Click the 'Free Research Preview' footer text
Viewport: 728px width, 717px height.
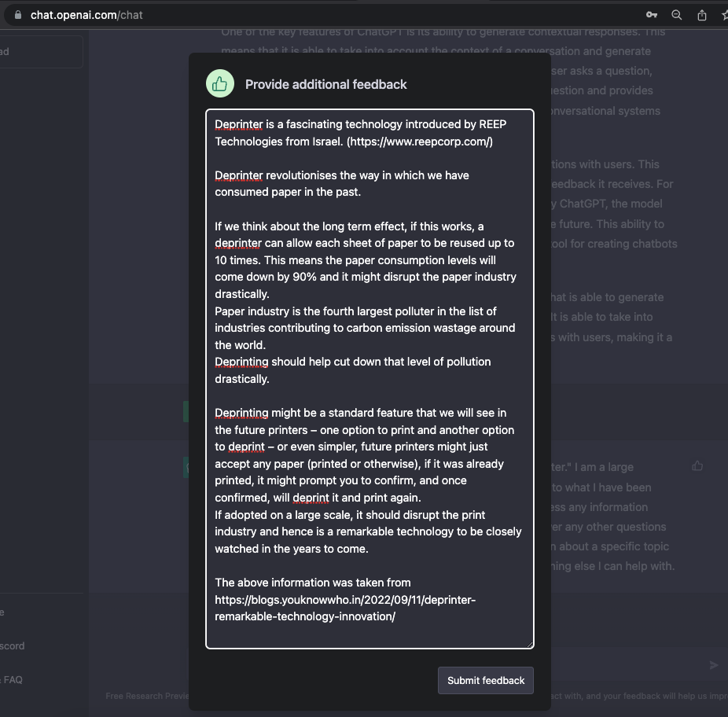(x=147, y=696)
